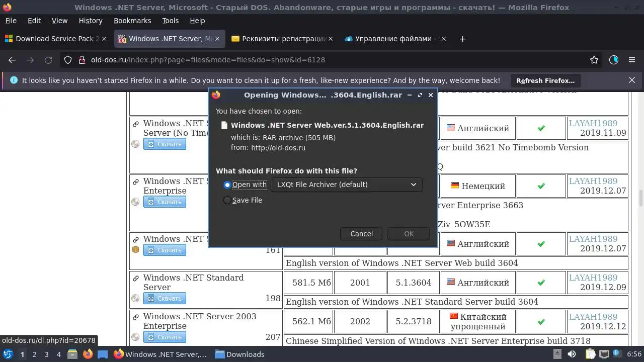Open the Bookmarks menu

pos(132,21)
